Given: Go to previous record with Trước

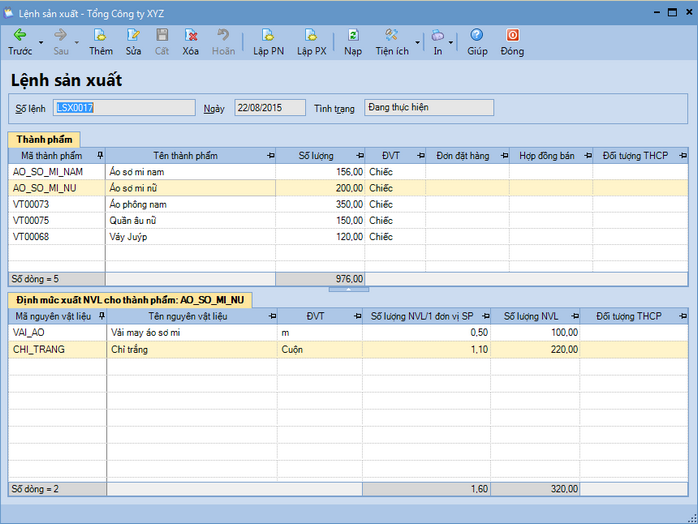Looking at the screenshot, I should point(20,42).
